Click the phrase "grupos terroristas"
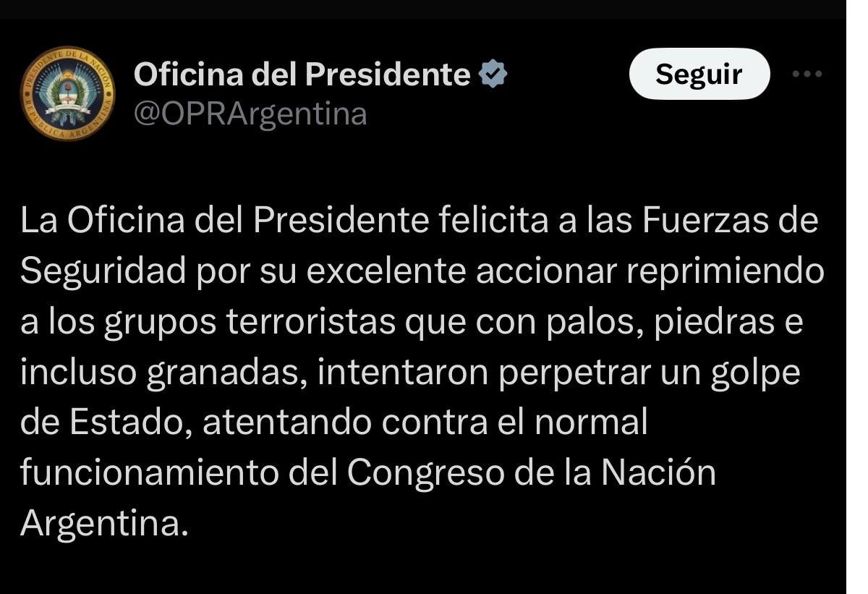Screen dimensions: 868x594 250,323
